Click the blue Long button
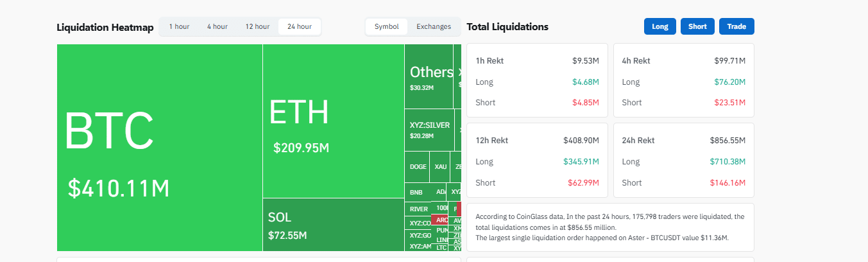The image size is (868, 262). point(660,26)
